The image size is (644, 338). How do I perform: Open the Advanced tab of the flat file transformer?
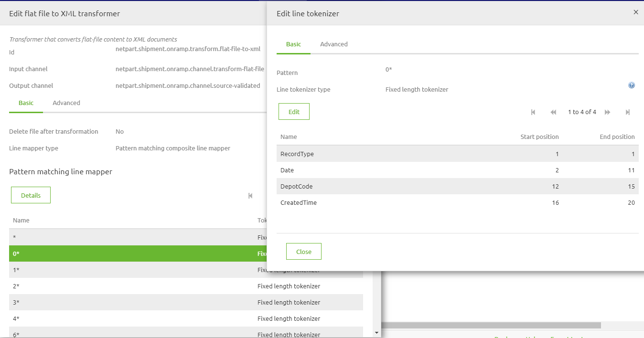(x=66, y=103)
